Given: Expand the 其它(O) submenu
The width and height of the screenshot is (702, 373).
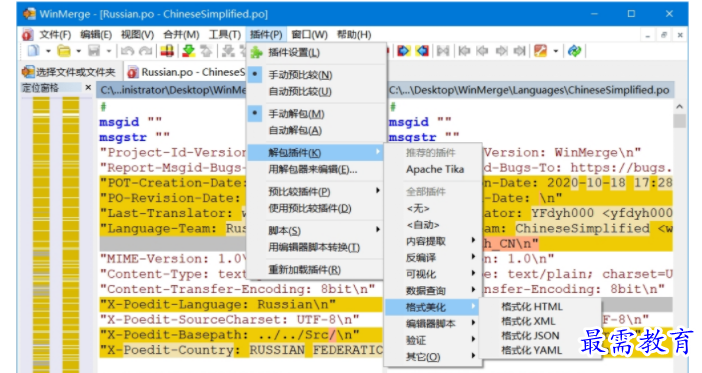Looking at the screenshot, I should coord(433,357).
